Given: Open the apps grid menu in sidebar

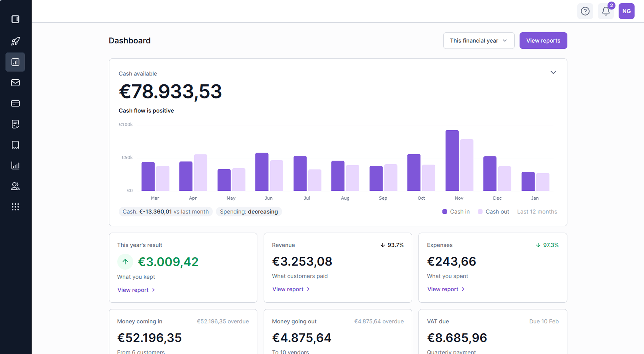Looking at the screenshot, I should click(x=15, y=206).
